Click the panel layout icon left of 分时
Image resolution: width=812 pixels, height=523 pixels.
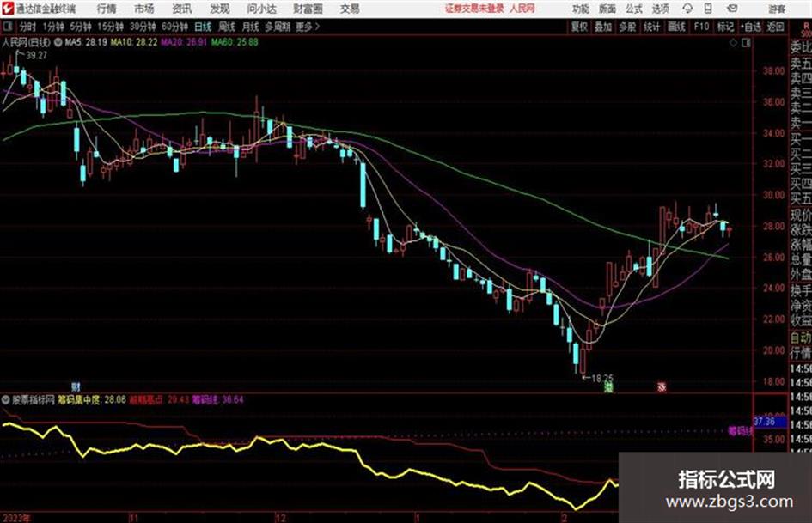(7, 27)
